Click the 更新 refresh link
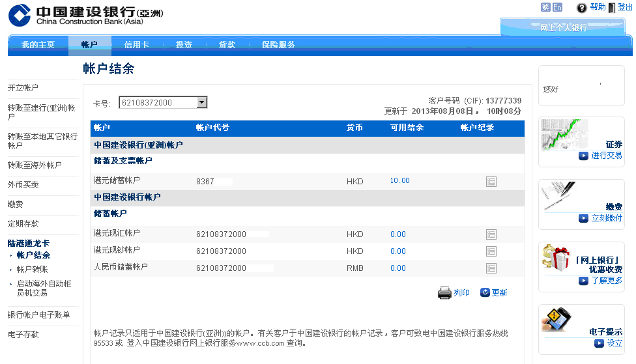Viewport: 636px width, 364px height. point(499,292)
